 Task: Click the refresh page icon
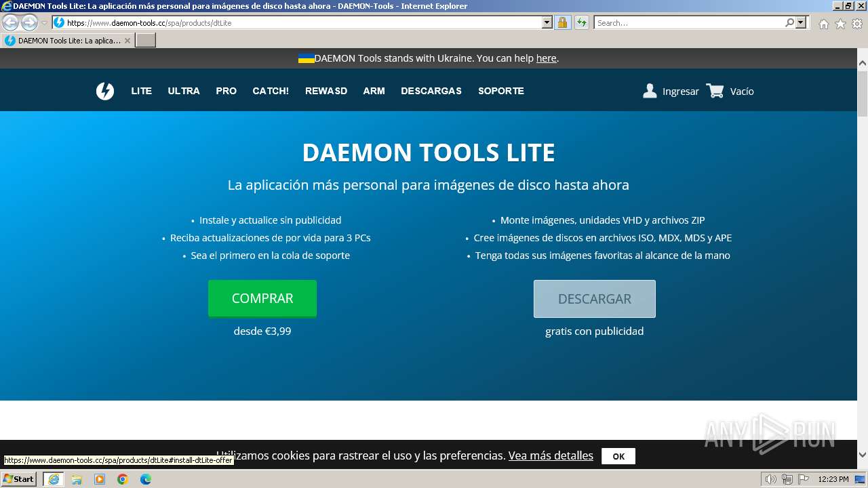point(582,22)
